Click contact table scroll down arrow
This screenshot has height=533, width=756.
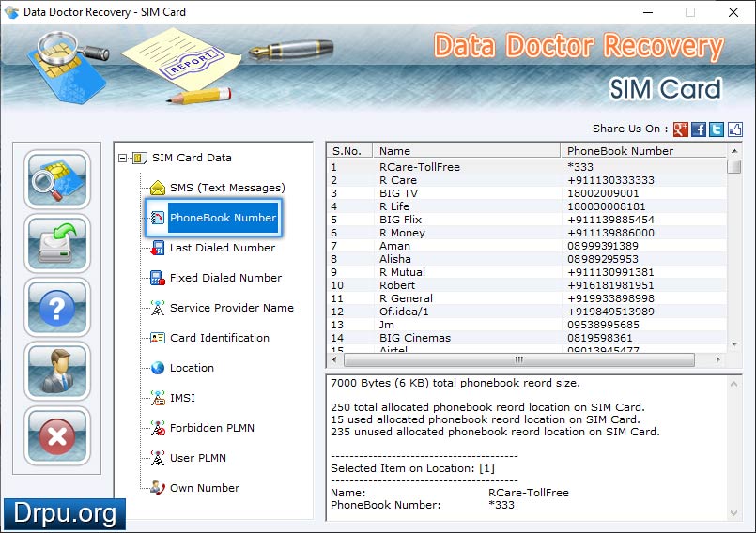pyautogui.click(x=734, y=344)
